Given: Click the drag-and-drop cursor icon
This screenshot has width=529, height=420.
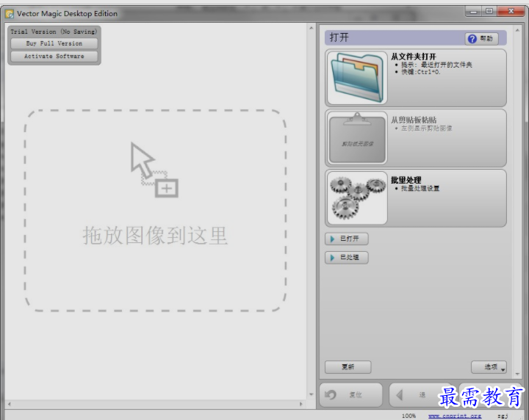Looking at the screenshot, I should [154, 170].
